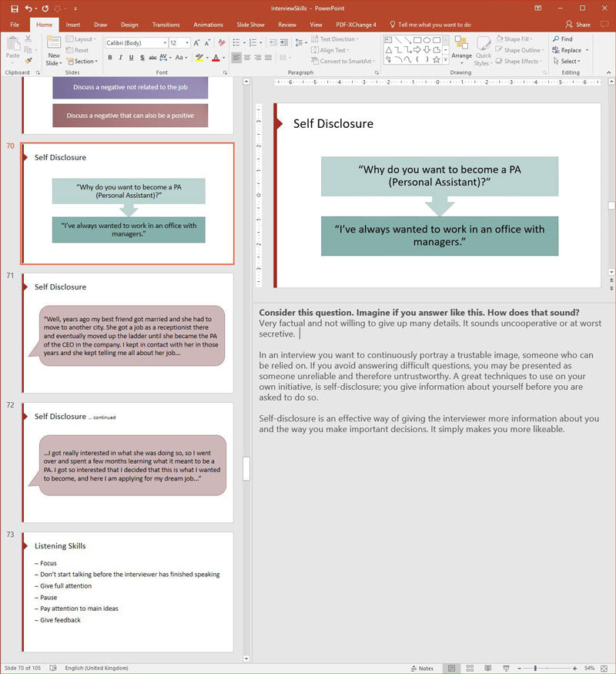
Task: Pick the rectangle shape in the Shapes gallery
Action: click(x=417, y=40)
